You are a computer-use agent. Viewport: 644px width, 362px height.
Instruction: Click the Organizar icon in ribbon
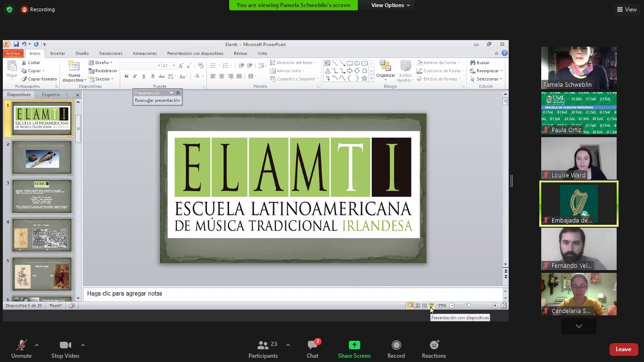click(385, 66)
